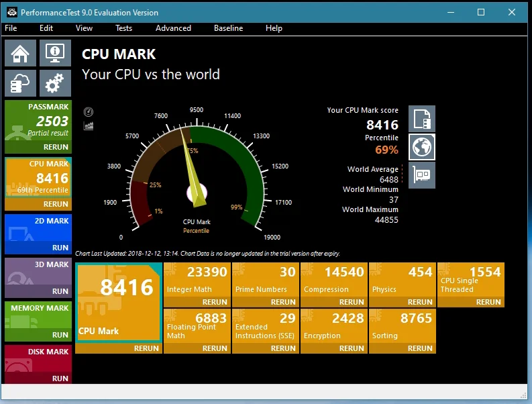Select the large CPU Mark 8416 result tile
Viewport: 532px width, 404px height.
[119, 302]
